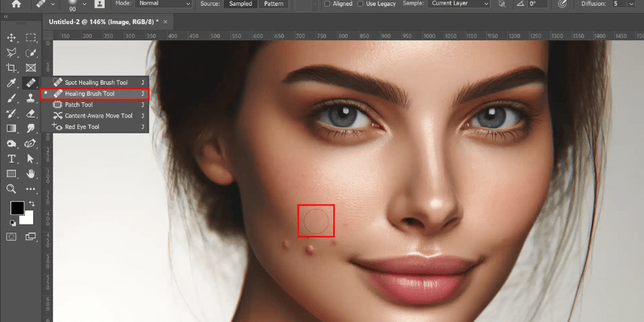Activate the Type tool
This screenshot has width=644, height=322.
[12, 159]
